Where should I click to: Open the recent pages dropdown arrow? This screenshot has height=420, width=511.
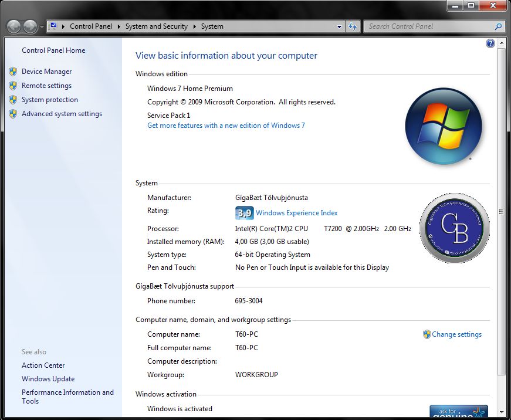(41, 27)
